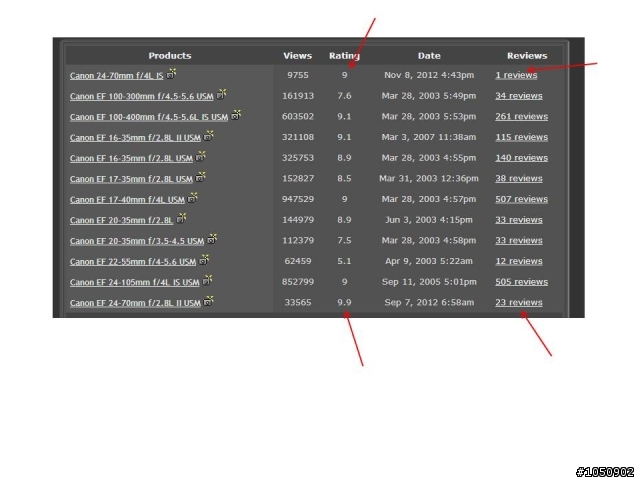Open Canon EF 24-105mm f/4L IS USM link

[x=134, y=282]
